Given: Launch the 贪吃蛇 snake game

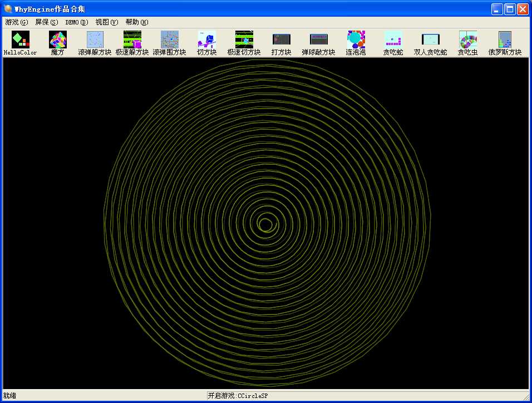Looking at the screenshot, I should click(393, 40).
